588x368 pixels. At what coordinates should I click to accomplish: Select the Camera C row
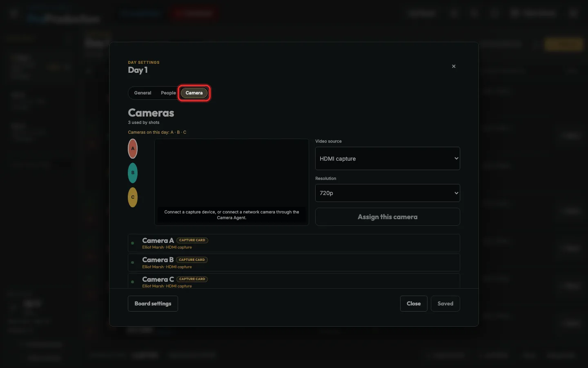(294, 281)
